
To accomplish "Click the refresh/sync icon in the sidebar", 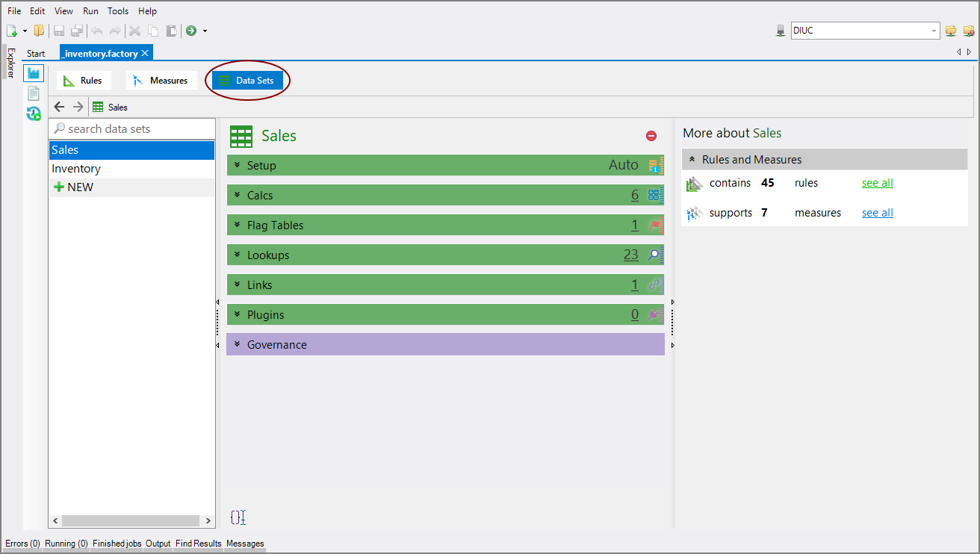I will 34,113.
